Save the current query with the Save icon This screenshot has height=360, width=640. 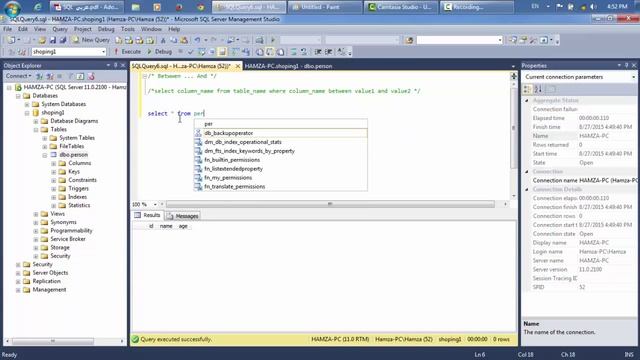click(x=53, y=40)
